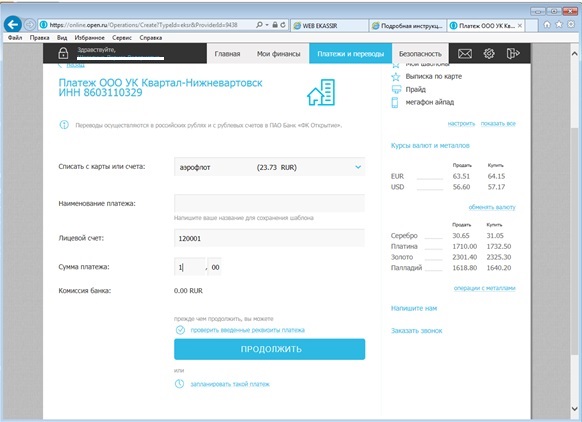Open the Вид menu

pos(62,37)
